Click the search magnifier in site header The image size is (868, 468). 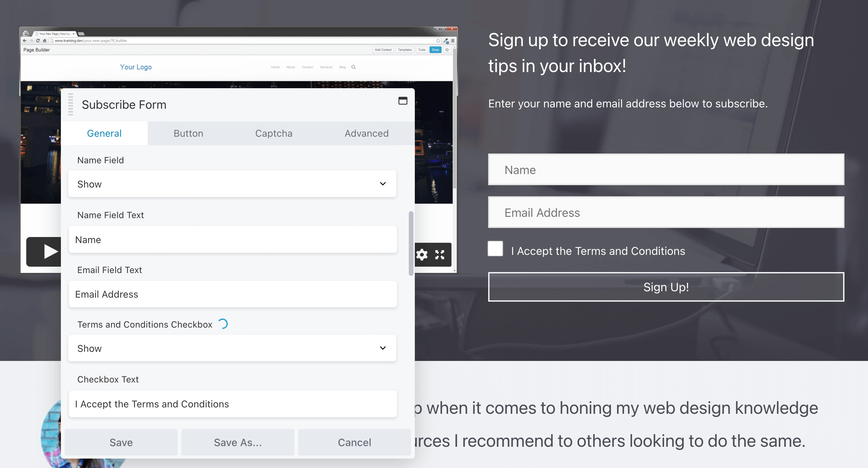[x=354, y=67]
